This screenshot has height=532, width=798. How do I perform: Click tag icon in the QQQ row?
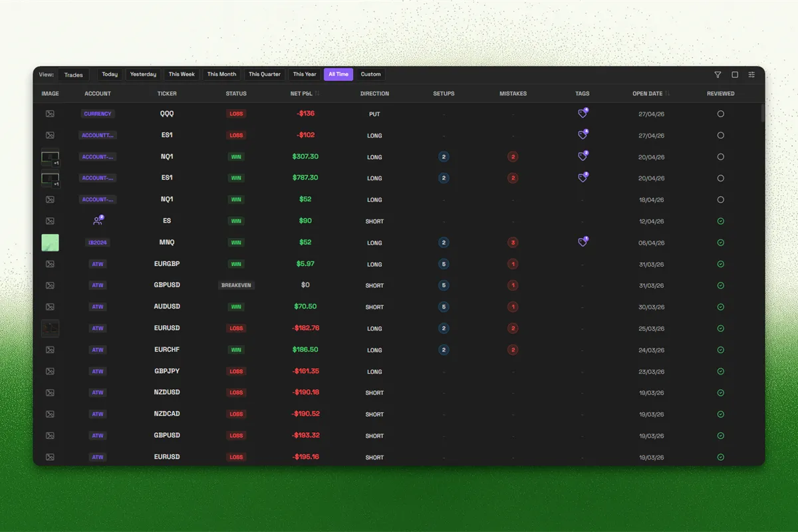coord(583,114)
